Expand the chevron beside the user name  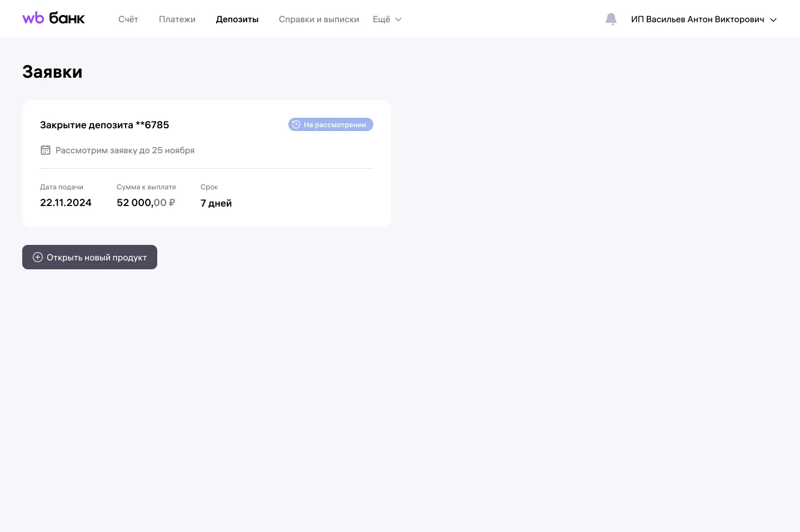pos(773,20)
